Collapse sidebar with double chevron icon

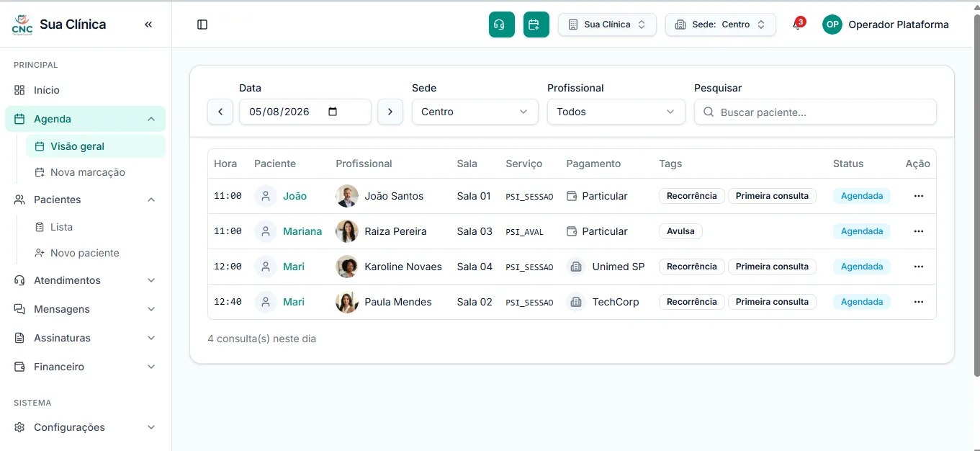coord(148,24)
